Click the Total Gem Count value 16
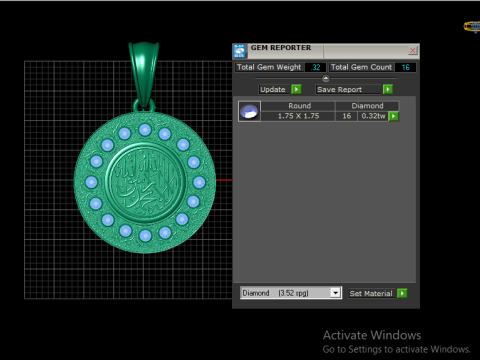Screen dimensions: 480x360 pos(405,67)
